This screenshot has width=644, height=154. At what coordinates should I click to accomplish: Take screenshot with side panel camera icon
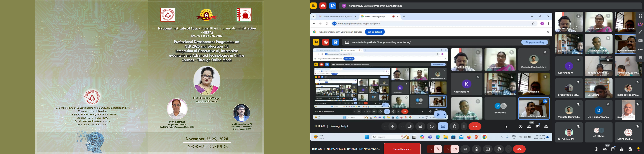[x=640, y=58]
